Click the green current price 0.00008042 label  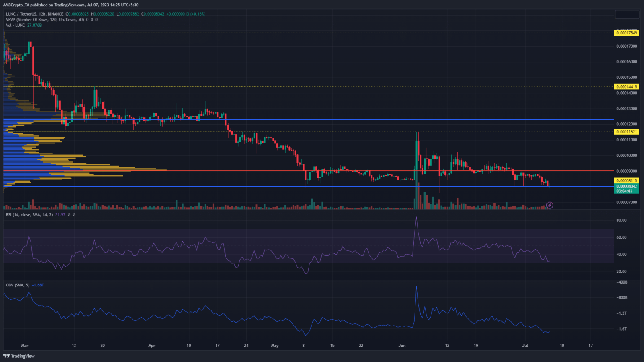click(x=626, y=186)
